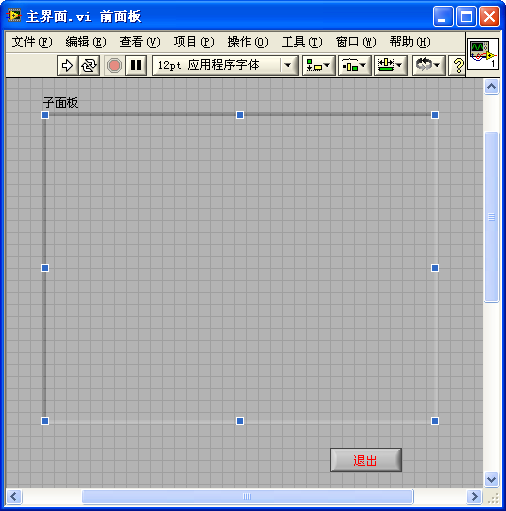The width and height of the screenshot is (506, 511).
Task: Click the top-center resize handle of subpanel
Action: click(240, 115)
